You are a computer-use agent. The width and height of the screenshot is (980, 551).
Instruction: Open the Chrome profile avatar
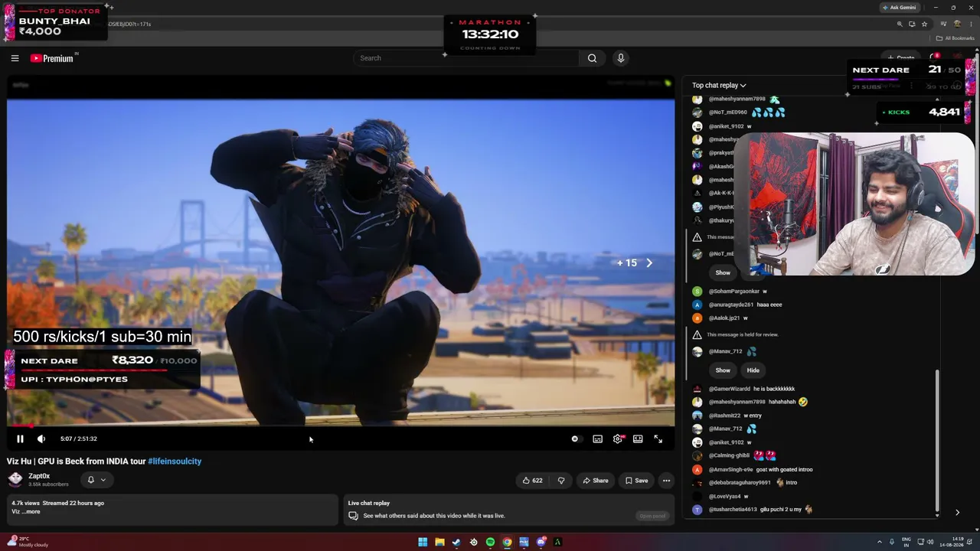[958, 24]
